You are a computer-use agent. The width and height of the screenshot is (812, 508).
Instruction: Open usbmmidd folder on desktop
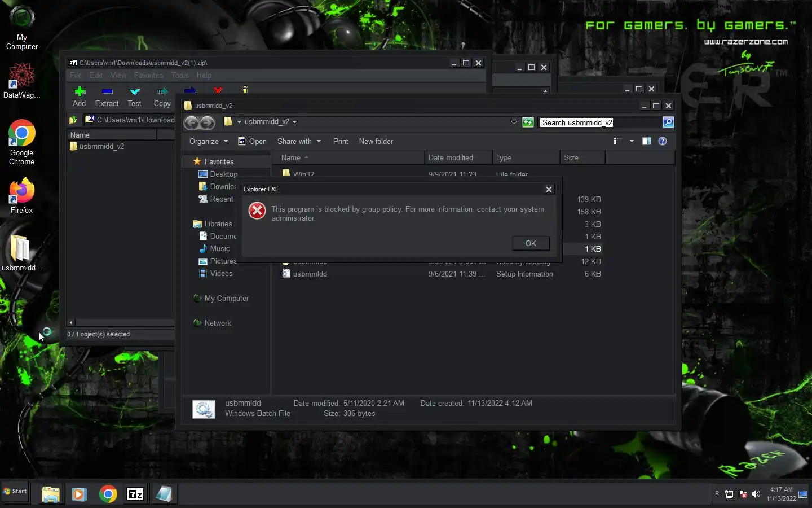pyautogui.click(x=21, y=252)
